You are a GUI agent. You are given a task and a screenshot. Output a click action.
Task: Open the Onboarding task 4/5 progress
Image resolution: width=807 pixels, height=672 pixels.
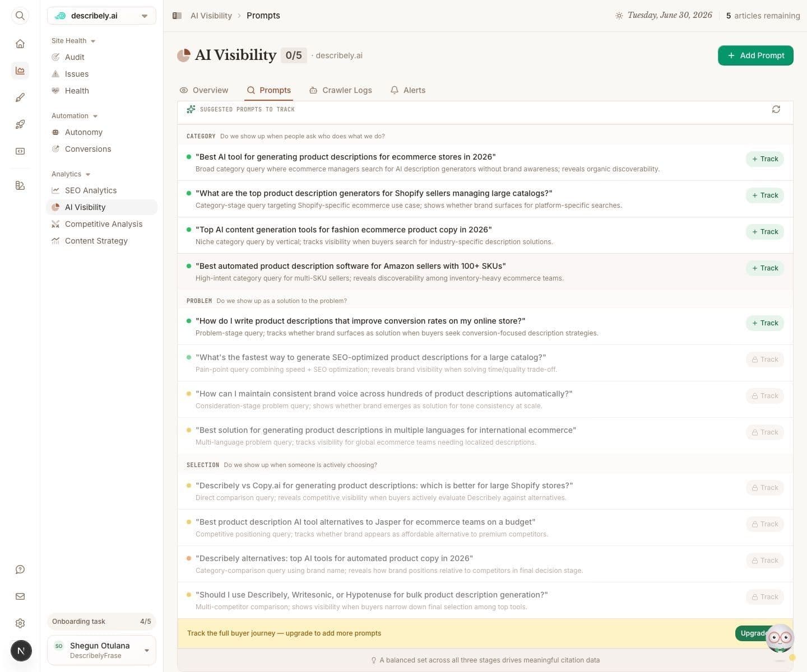point(101,622)
